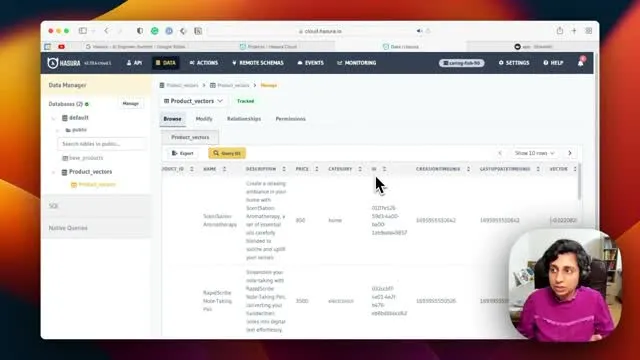Go to next page of rows
The image size is (640, 360).
coord(570,153)
